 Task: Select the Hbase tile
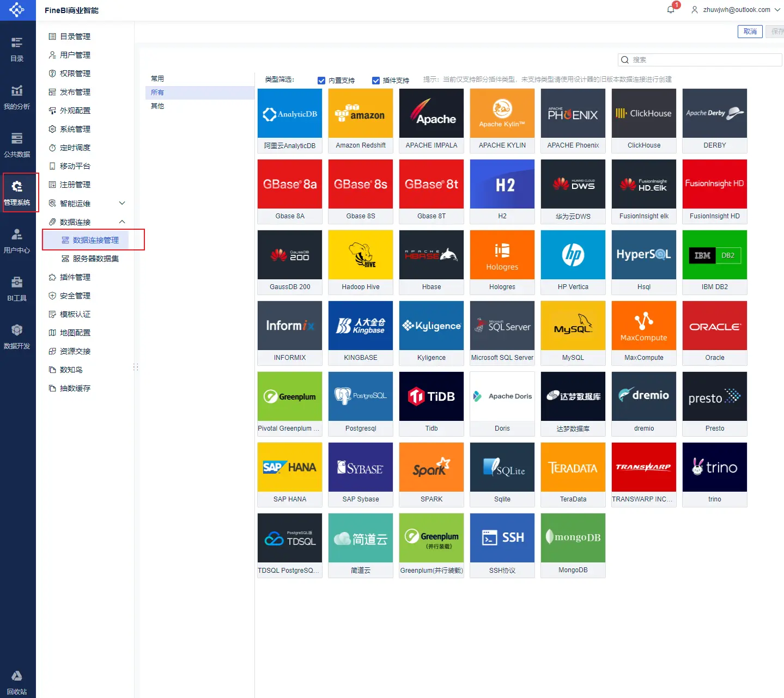click(x=431, y=262)
